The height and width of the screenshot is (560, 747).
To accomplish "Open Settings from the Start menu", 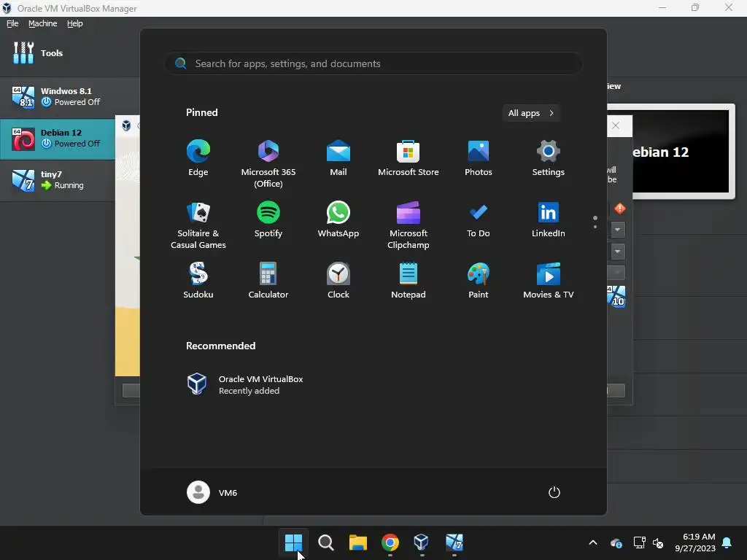I will click(549, 158).
